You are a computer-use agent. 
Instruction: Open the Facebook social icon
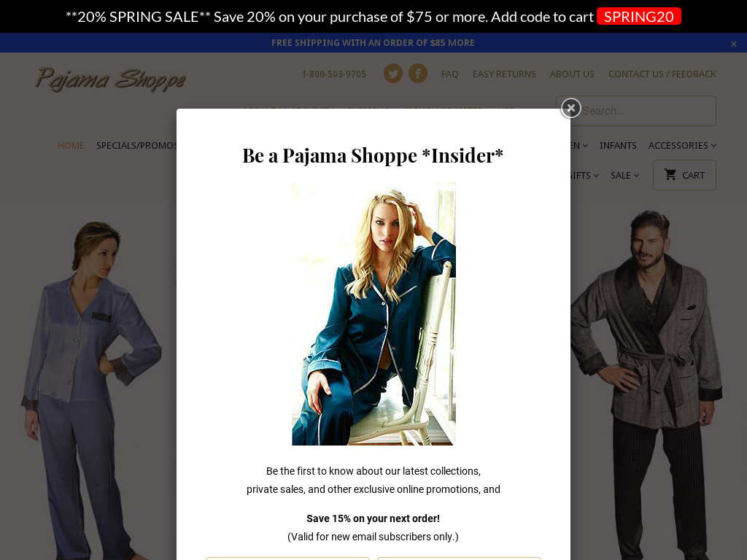coord(418,74)
